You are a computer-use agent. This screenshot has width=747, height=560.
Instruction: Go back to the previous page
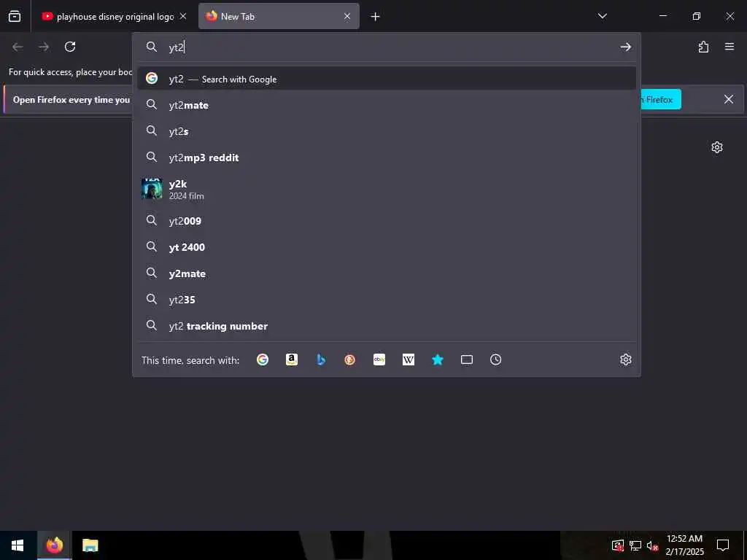pos(18,47)
